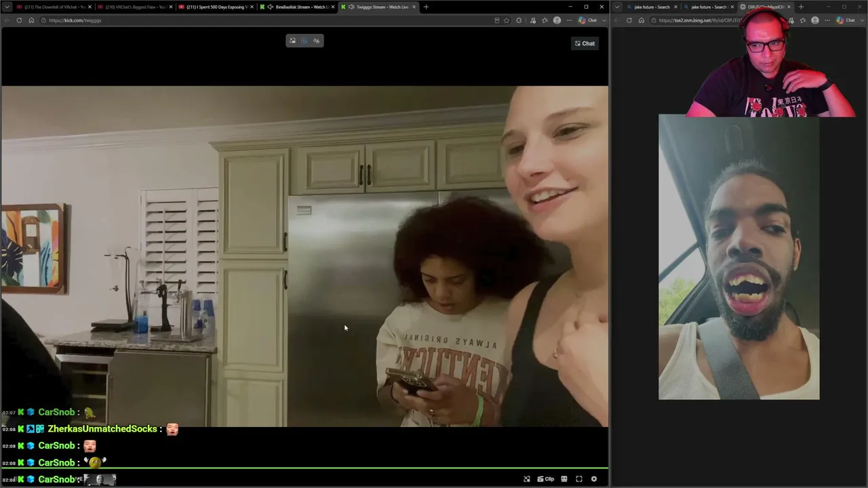Image resolution: width=868 pixels, height=488 pixels.
Task: Click the emote in ZherkasUnmatchedSocks' message
Action: (172, 429)
